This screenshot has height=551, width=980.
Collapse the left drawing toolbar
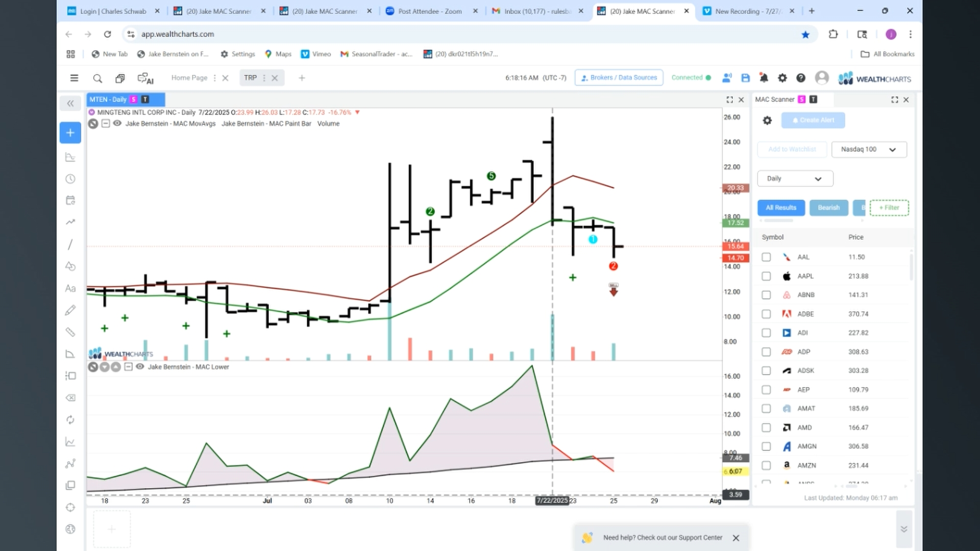pyautogui.click(x=70, y=104)
